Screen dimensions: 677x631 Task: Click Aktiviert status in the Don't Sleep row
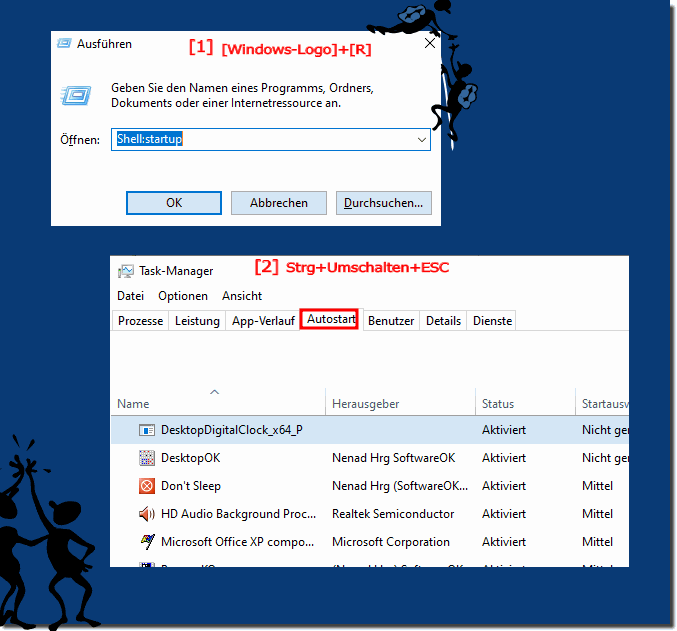coord(504,486)
